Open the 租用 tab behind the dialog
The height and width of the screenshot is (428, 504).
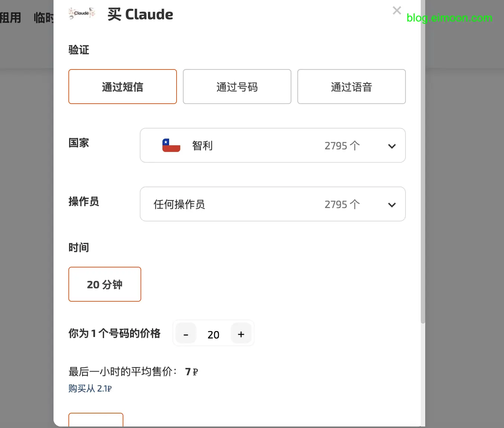(10, 17)
